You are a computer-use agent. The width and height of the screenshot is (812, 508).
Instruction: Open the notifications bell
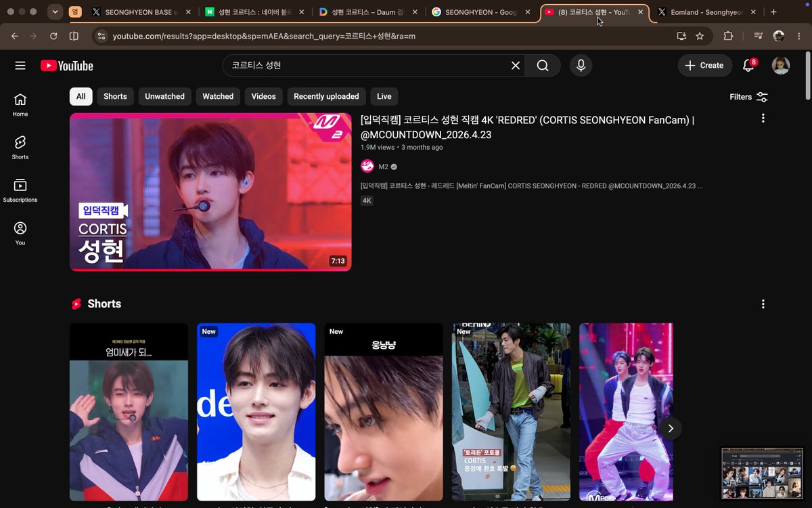coord(748,66)
